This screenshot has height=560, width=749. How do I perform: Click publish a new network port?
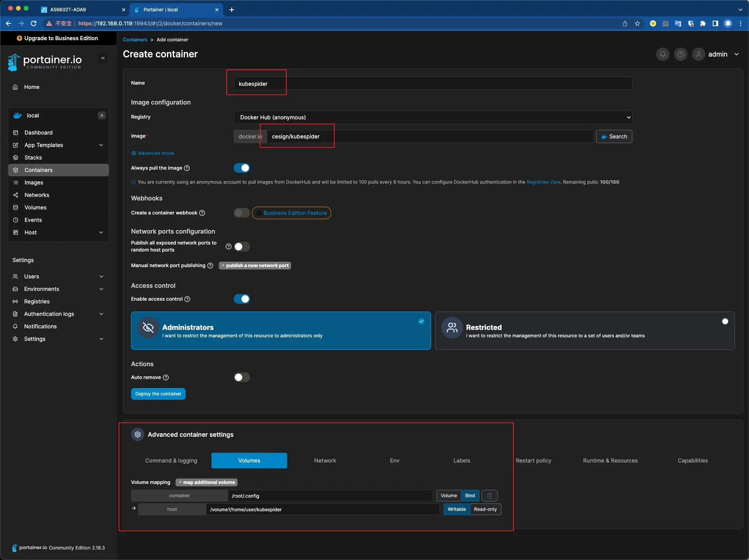[255, 266]
